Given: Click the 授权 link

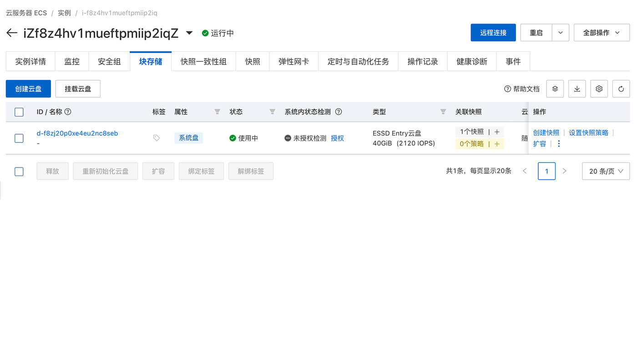Looking at the screenshot, I should pos(337,138).
